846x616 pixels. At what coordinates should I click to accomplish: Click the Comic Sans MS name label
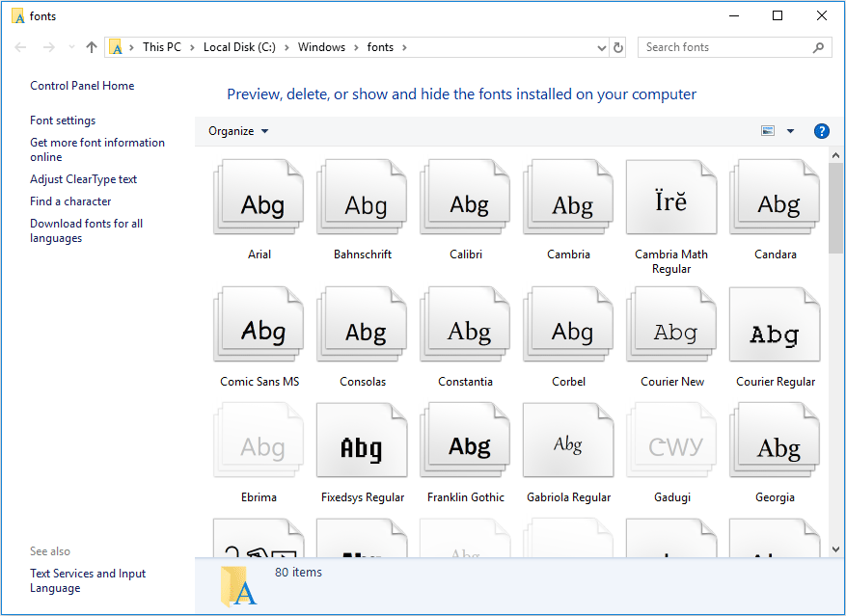259,382
